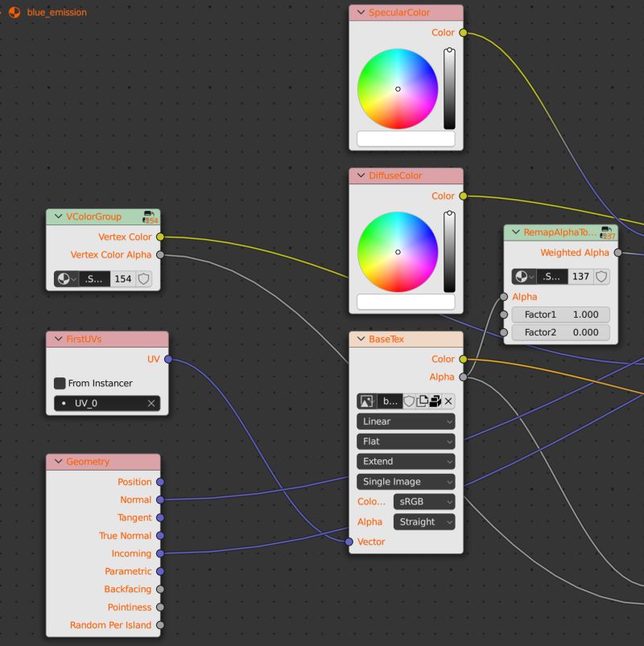Open the Linear interpolation dropdown on BaseTex
644x646 pixels.
[x=406, y=421]
